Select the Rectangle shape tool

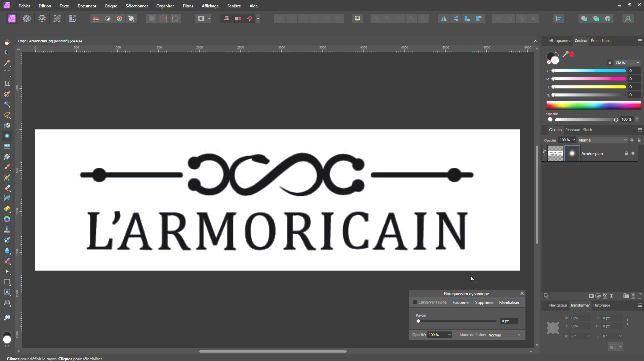[x=7, y=282]
